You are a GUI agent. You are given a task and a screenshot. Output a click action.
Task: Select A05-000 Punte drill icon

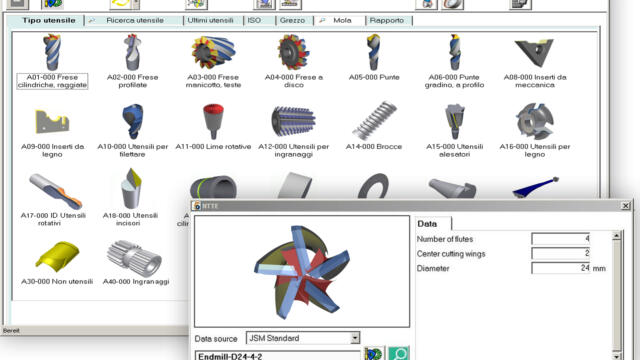(x=374, y=52)
